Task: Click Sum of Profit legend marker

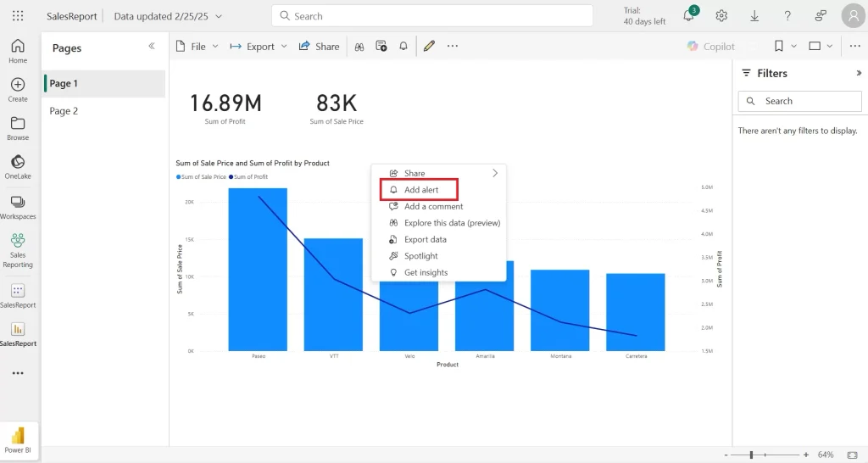Action: 231,177
